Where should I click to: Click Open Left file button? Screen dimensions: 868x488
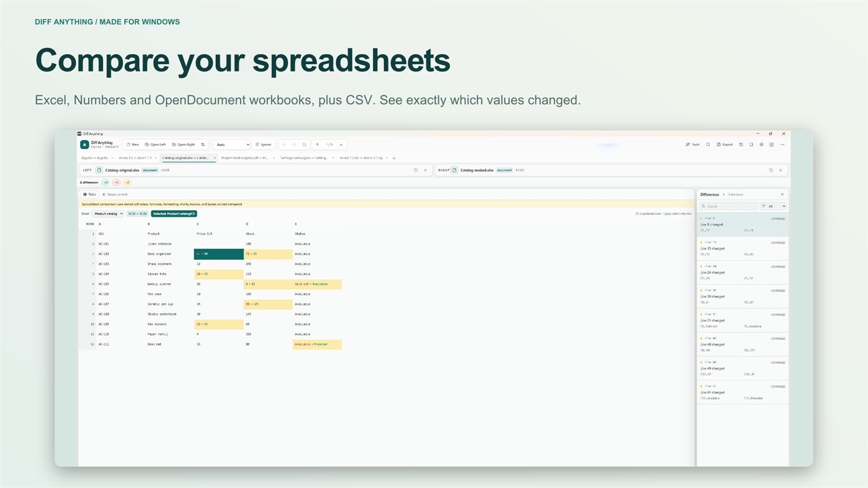155,144
